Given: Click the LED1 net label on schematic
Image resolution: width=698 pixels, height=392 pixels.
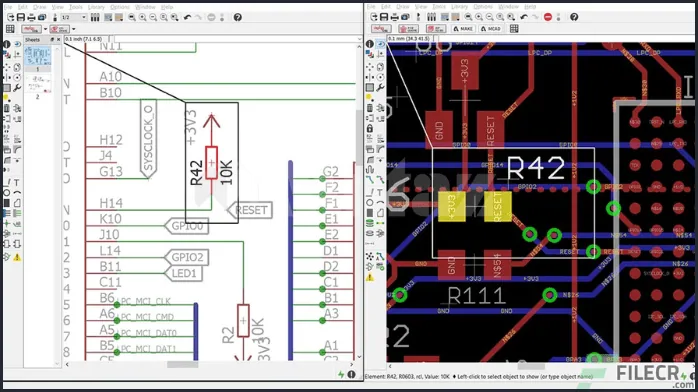Looking at the screenshot, I should pyautogui.click(x=184, y=273).
